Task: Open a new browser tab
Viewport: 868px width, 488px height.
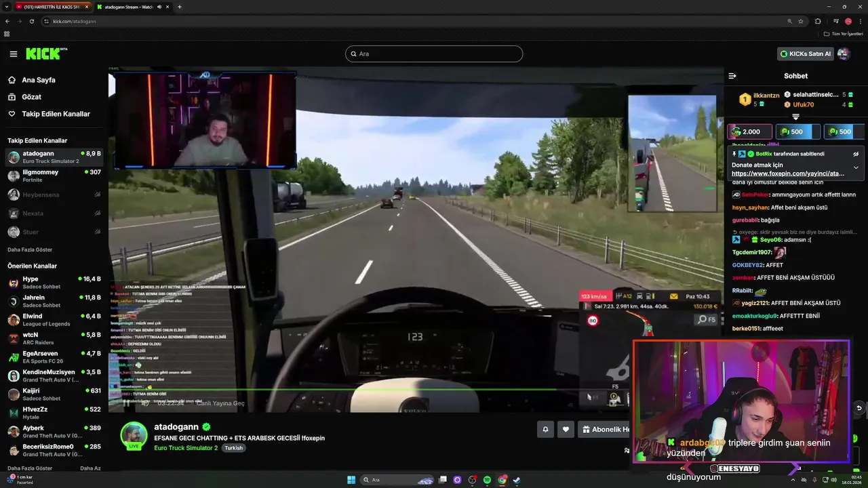Action: [x=180, y=7]
